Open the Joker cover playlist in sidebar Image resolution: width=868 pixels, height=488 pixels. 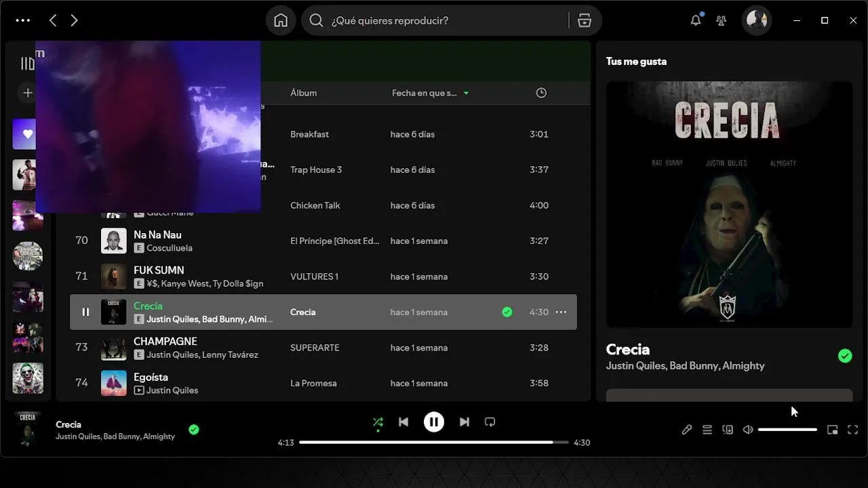click(28, 378)
